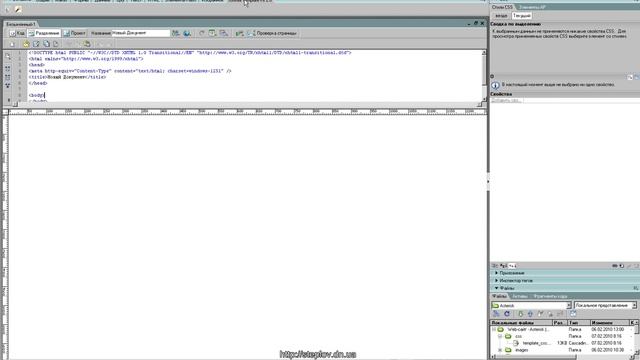
Task: Switch to Разделение (Split) view
Action: coord(44,33)
